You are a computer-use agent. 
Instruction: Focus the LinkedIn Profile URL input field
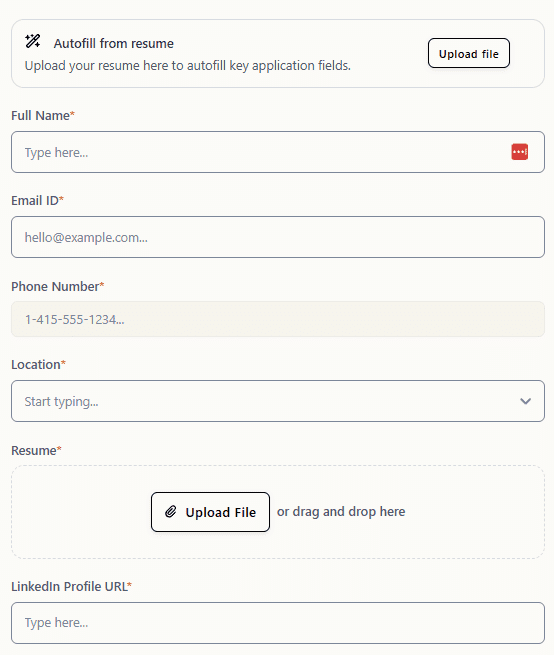click(278, 623)
